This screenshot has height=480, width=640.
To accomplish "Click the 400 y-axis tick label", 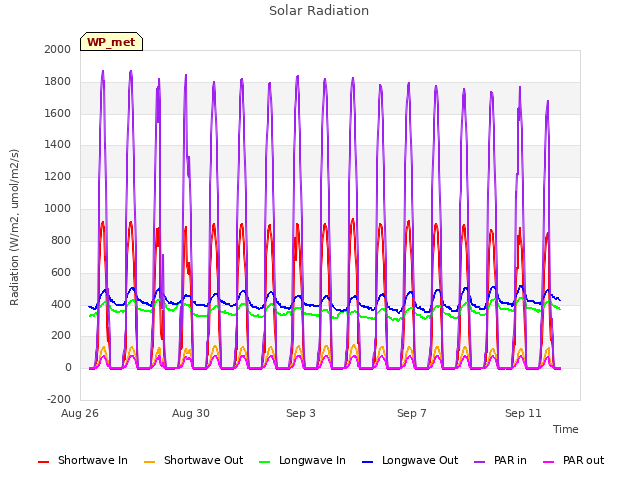I will 61,304.
